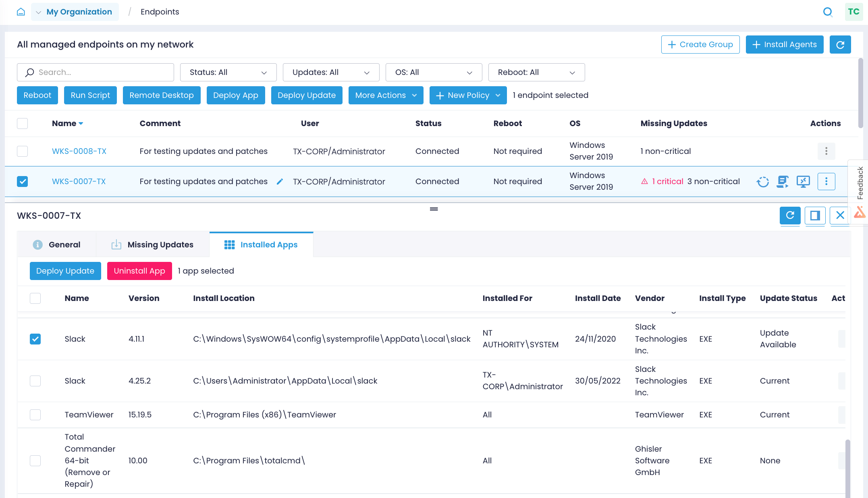Refresh the endpoints list with the blue icon
Image resolution: width=868 pixels, height=498 pixels.
tap(840, 44)
